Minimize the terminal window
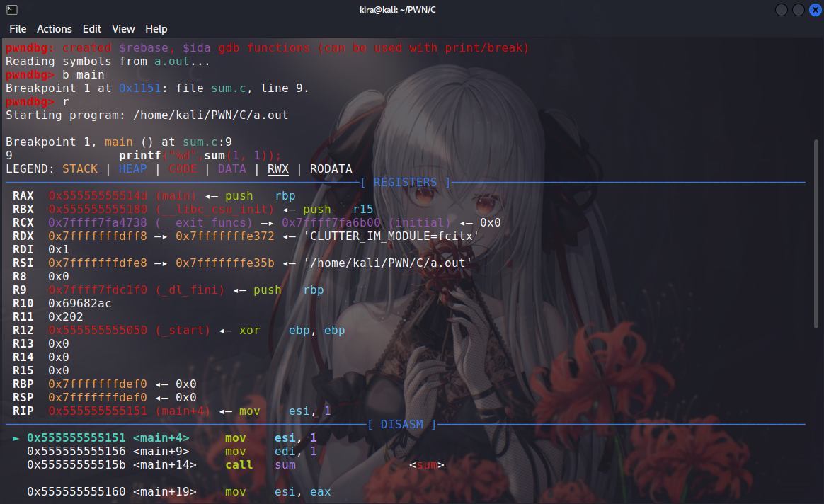824x504 pixels. click(782, 10)
